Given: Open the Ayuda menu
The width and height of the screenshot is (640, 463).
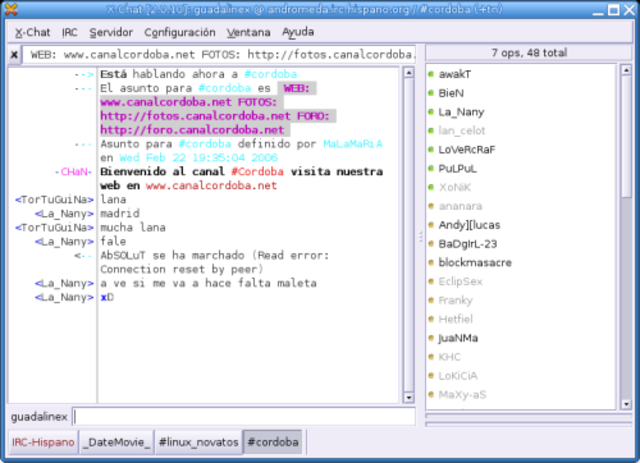Looking at the screenshot, I should coord(298,32).
